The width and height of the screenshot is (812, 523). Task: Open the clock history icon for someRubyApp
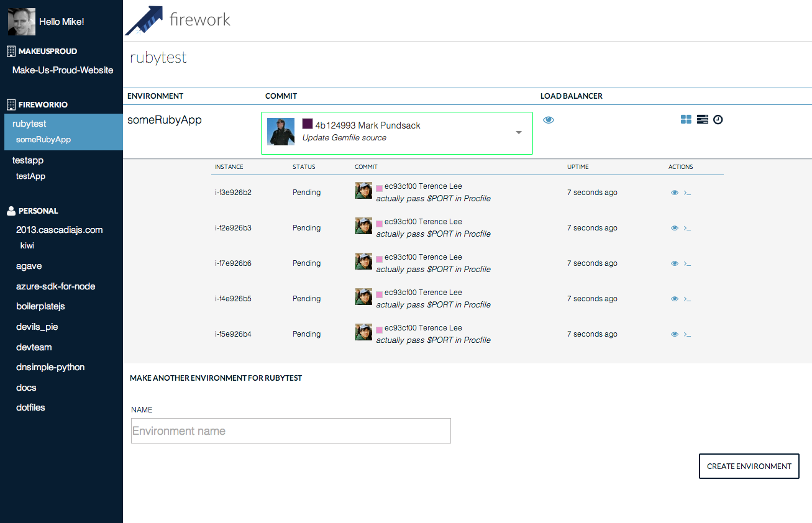click(x=718, y=119)
